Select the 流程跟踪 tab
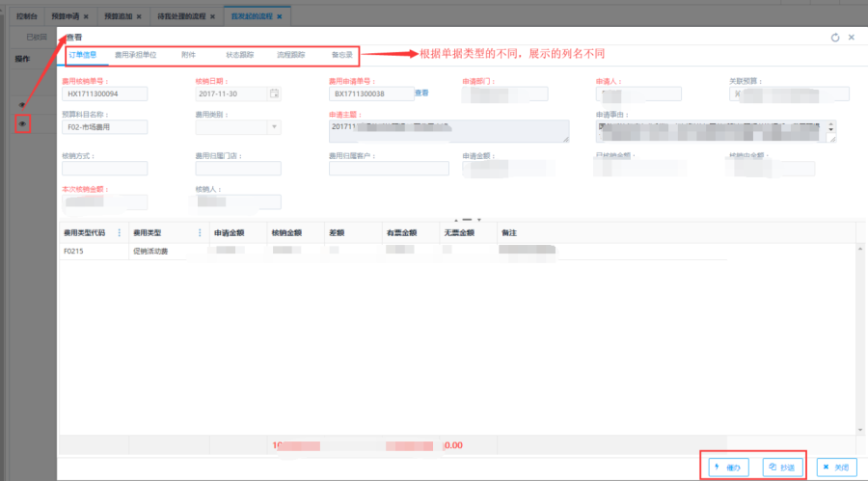This screenshot has width=868, height=481. 289,56
